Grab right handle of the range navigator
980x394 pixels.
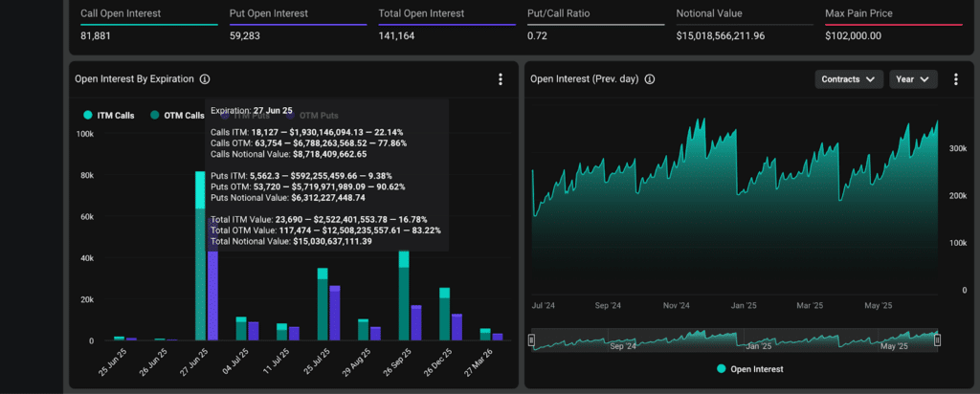938,340
